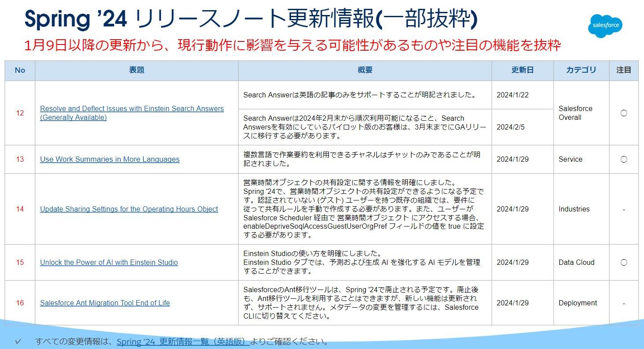Select row number 12
The height and width of the screenshot is (349, 644).
(x=20, y=113)
